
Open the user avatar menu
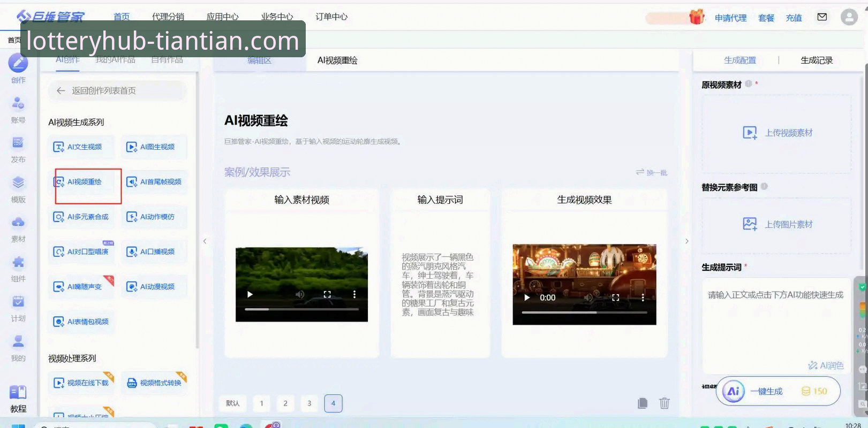849,17
